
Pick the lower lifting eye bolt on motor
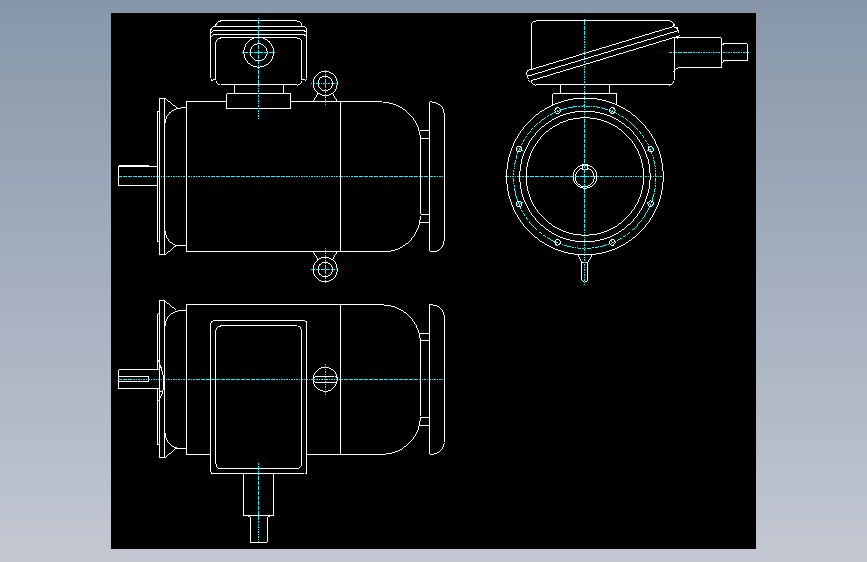(x=325, y=269)
